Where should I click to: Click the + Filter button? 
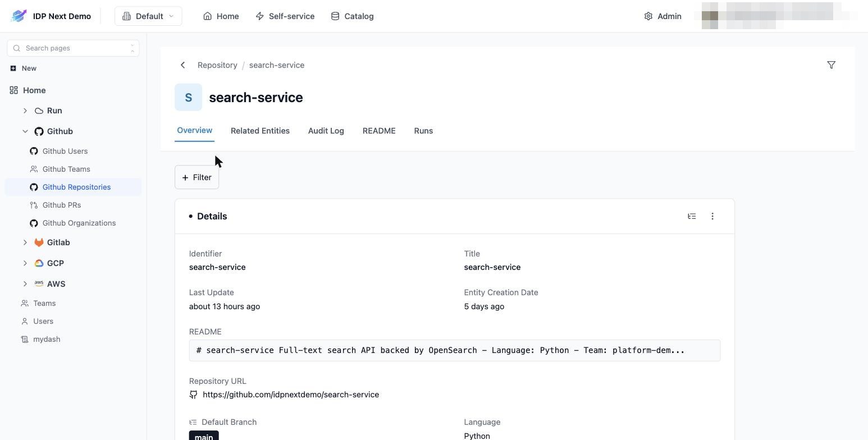click(197, 177)
